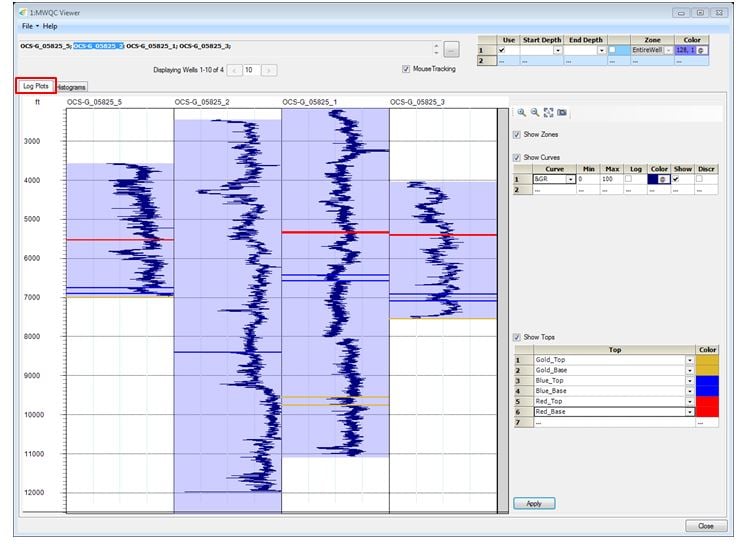
Task: Click the OCS-G_05825_5 track header
Action: tap(94, 102)
